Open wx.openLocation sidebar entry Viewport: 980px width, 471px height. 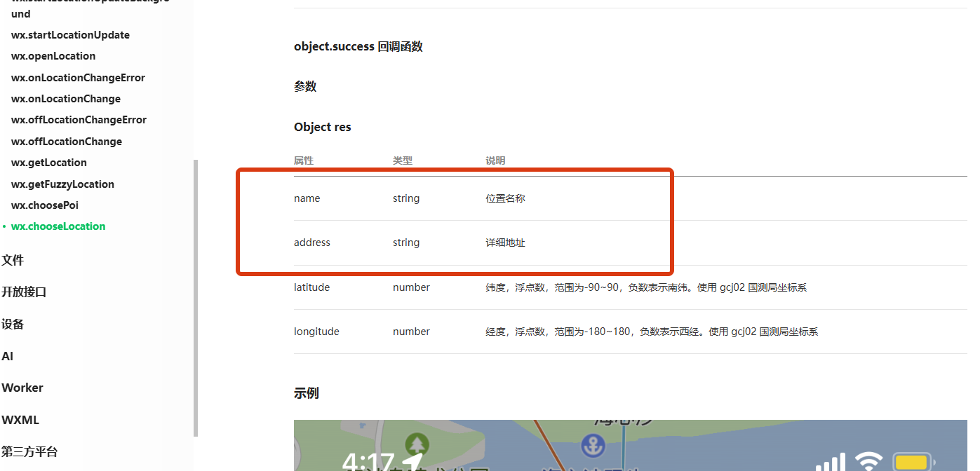(53, 56)
